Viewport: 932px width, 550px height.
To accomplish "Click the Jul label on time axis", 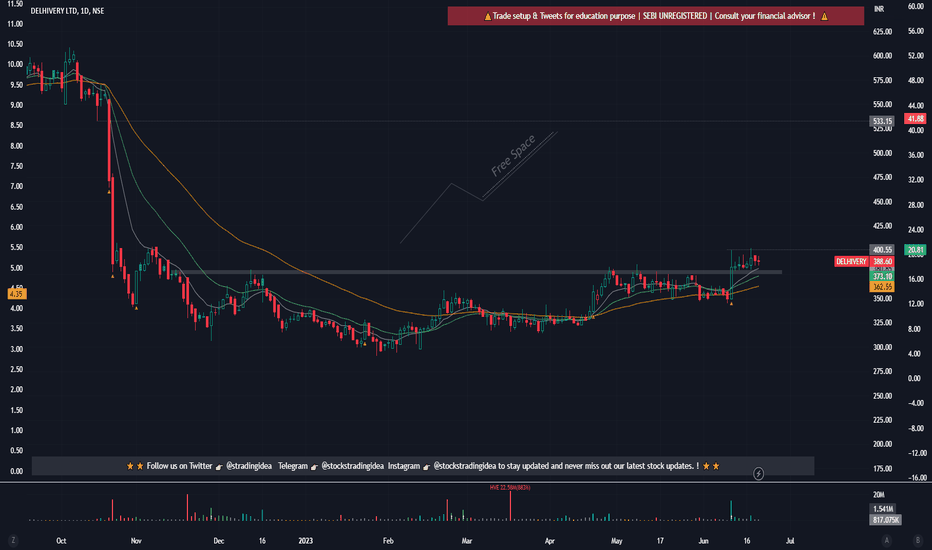I will 790,541.
